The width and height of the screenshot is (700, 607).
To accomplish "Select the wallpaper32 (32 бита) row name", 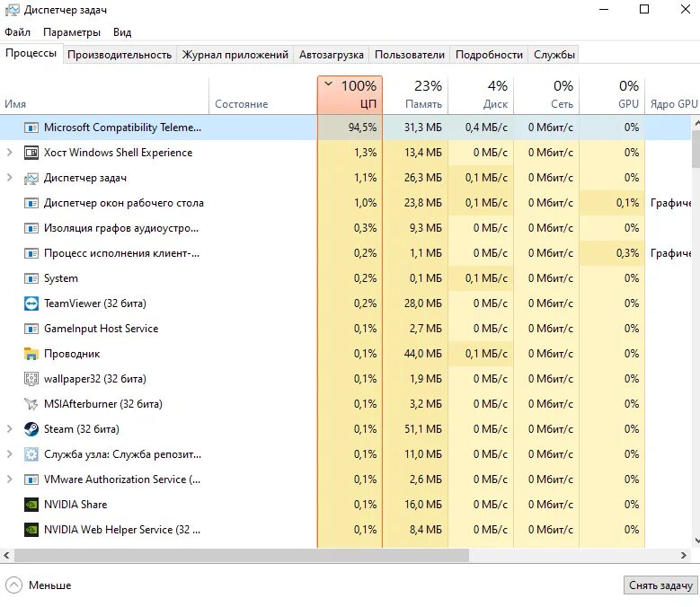I will click(94, 379).
